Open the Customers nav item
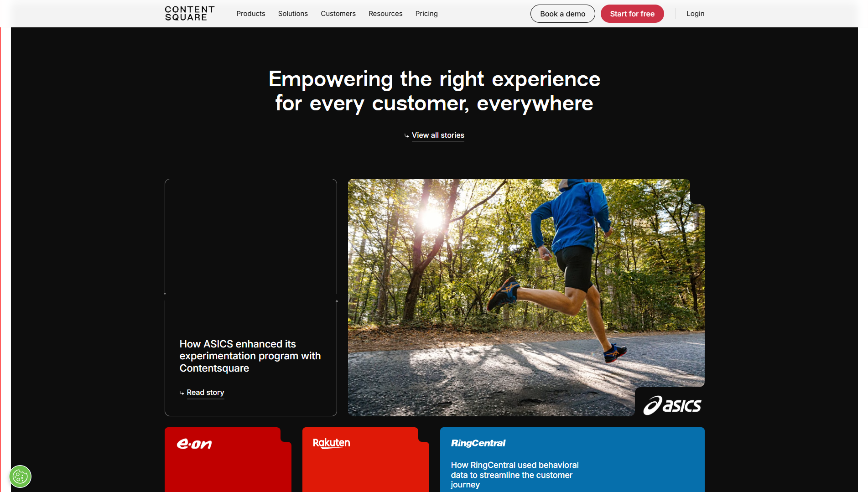 point(338,14)
